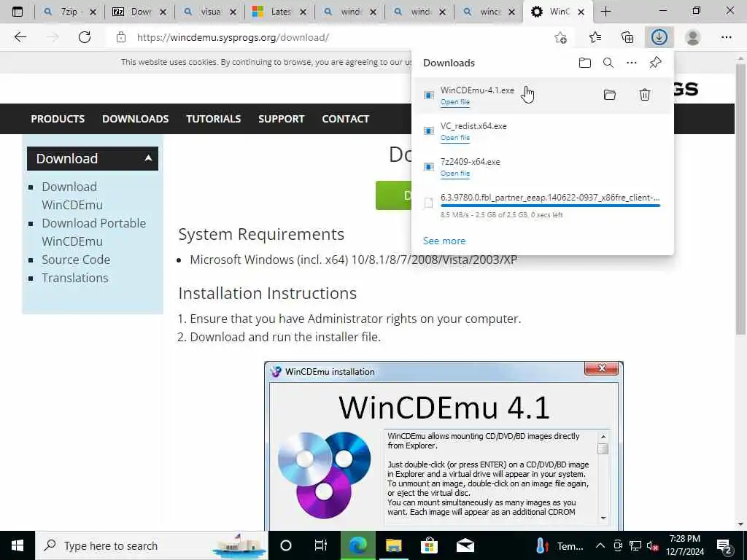Viewport: 747px width, 560px height.
Task: Open Task View in taskbar
Action: tap(321, 545)
